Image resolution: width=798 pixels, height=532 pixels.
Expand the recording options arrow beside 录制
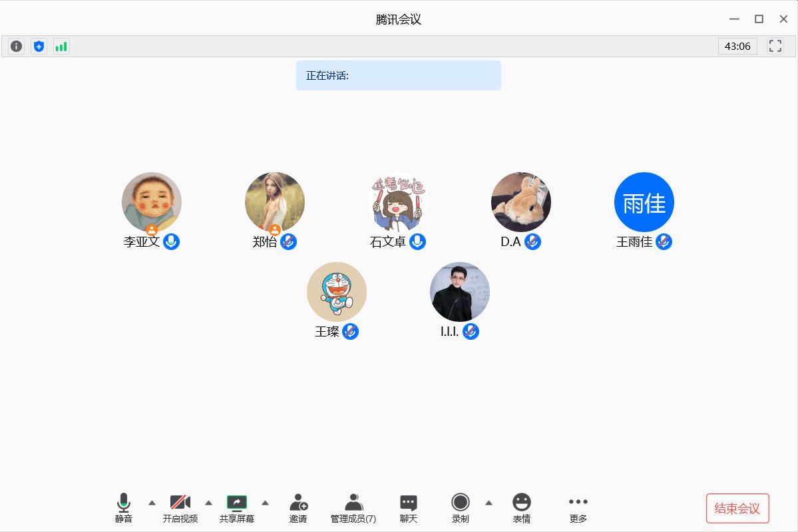pyautogui.click(x=489, y=503)
